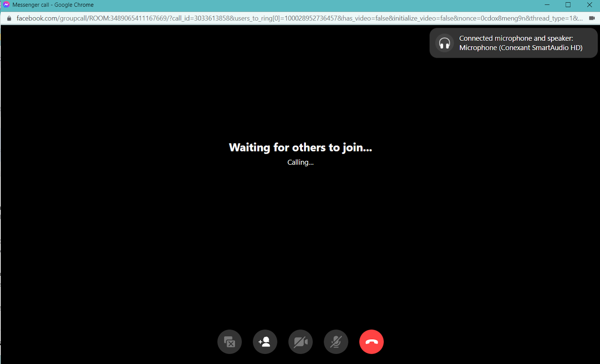This screenshot has width=600, height=364.
Task: Click the lock icon in the address bar
Action: pos(9,18)
